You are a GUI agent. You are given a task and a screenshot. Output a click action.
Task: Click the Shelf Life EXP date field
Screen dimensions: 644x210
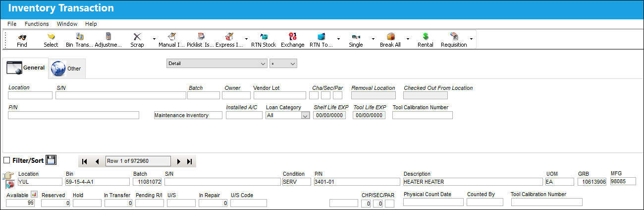[x=328, y=115]
